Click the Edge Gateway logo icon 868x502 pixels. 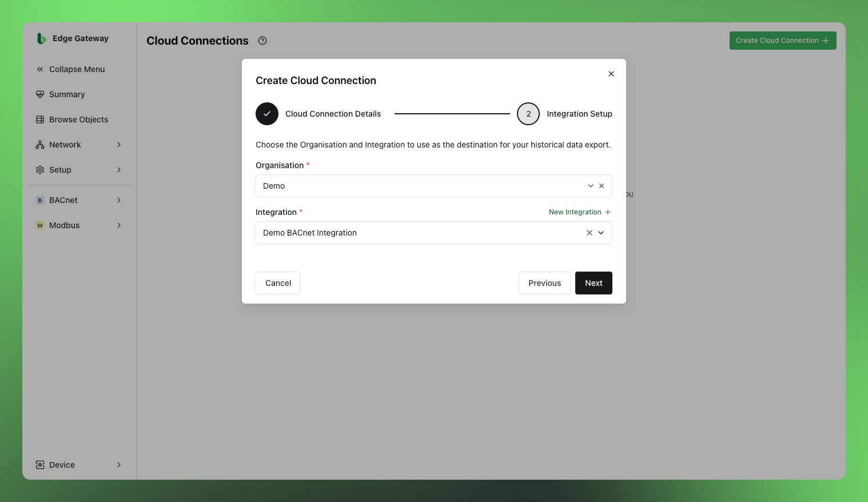(x=41, y=38)
